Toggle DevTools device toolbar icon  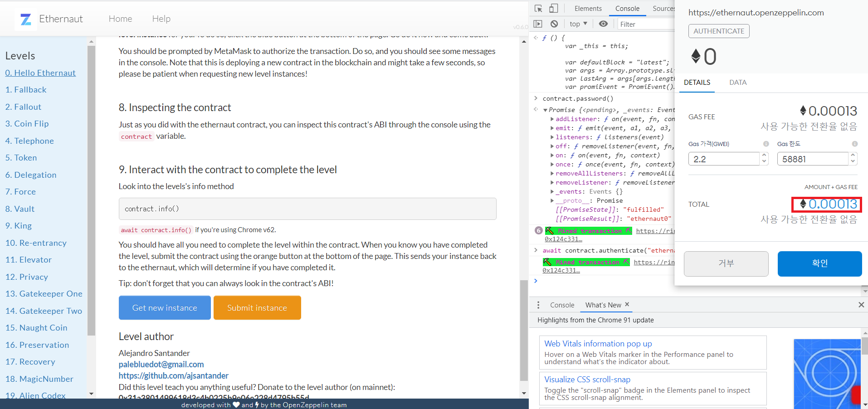click(553, 9)
